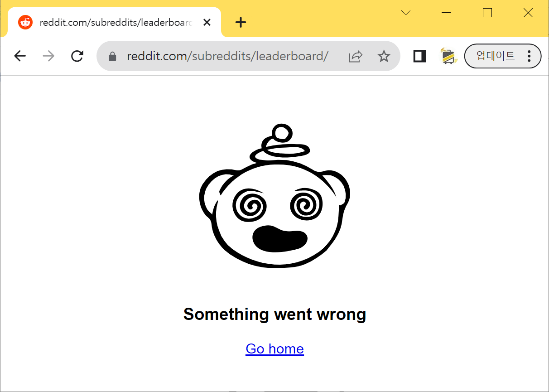Open the Chrome three-dot menu
Viewport: 549px width, 392px height.
click(529, 56)
